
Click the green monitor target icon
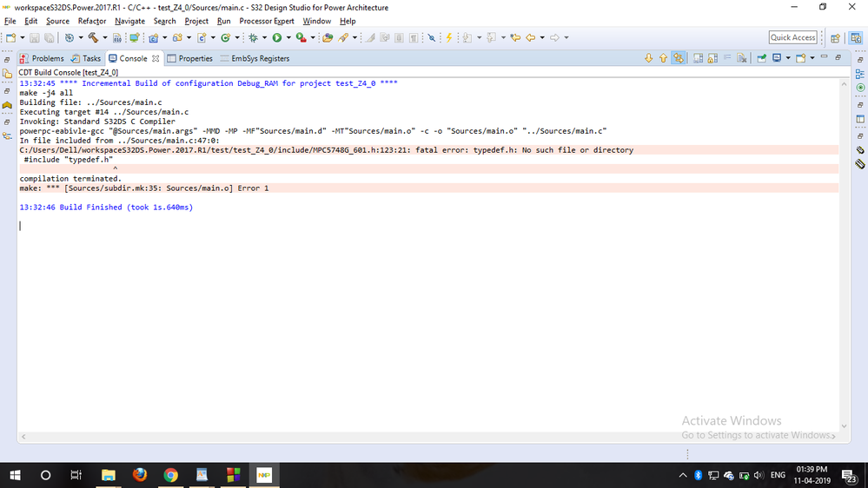134,37
